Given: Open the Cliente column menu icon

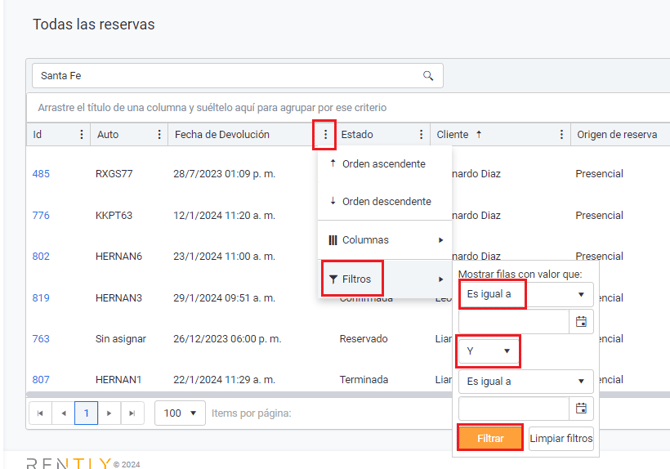Looking at the screenshot, I should (560, 135).
